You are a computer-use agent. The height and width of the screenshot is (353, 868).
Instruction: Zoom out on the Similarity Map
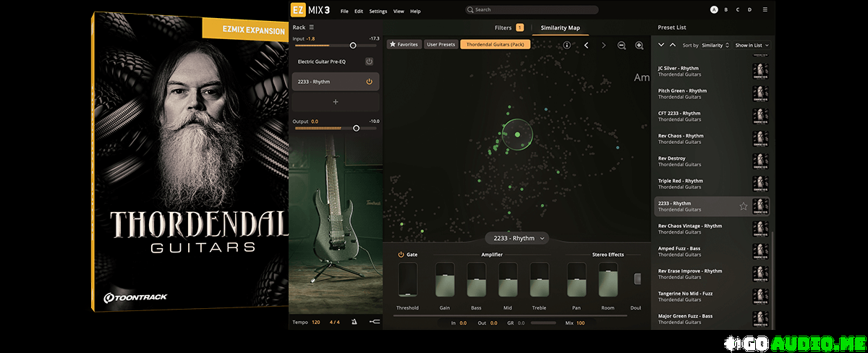(x=621, y=45)
